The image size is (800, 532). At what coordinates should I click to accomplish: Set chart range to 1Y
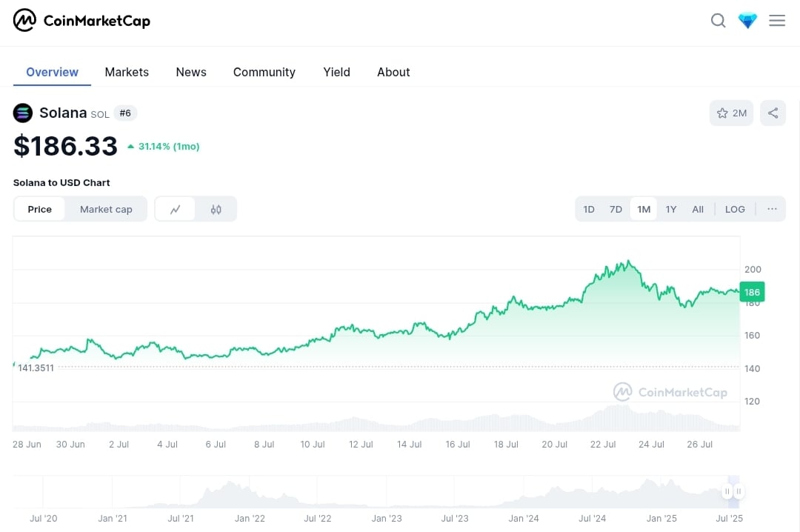tap(671, 210)
